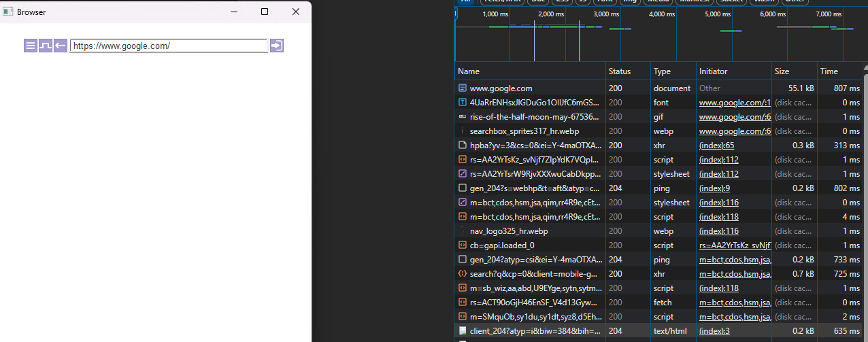
Task: Click fetch icon of rs=ACT90oGjH46 row
Action: point(463,303)
